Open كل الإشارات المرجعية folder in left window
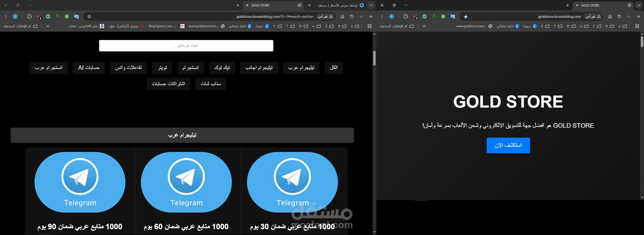 [x=21, y=26]
